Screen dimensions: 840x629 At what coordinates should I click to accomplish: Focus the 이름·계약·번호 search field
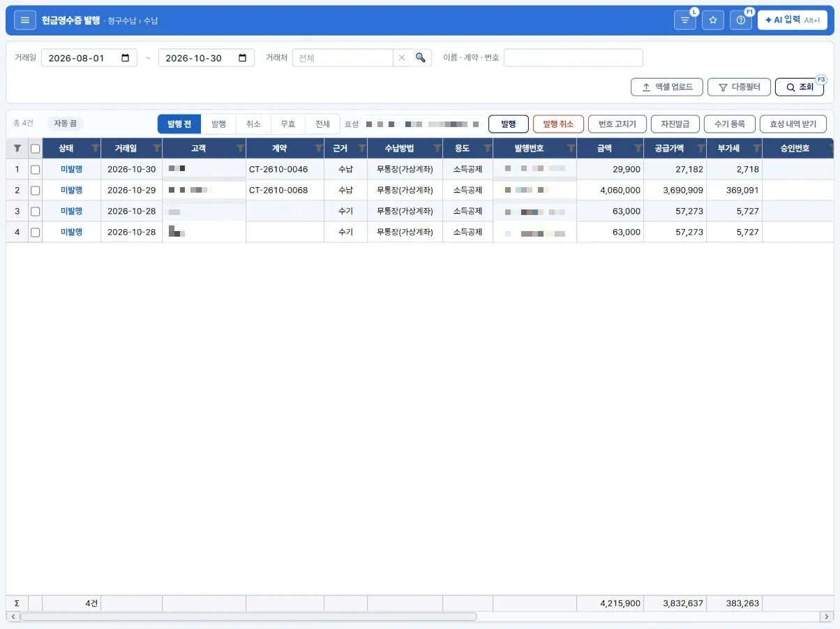(573, 58)
